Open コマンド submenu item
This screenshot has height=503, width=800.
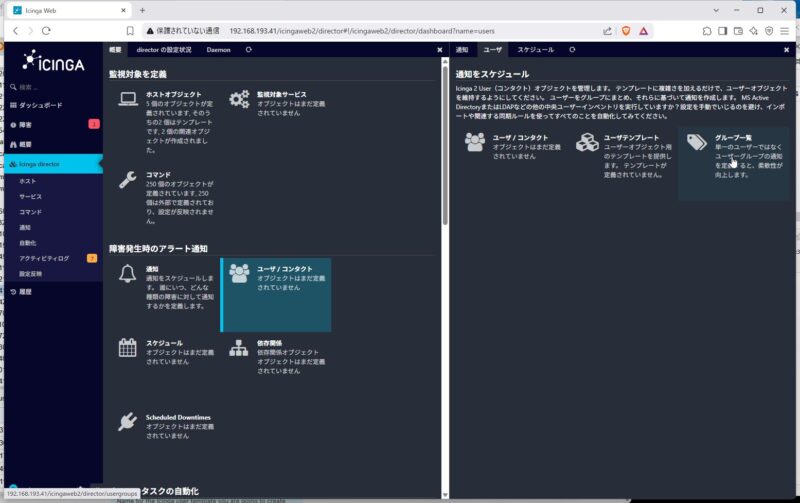click(x=31, y=212)
